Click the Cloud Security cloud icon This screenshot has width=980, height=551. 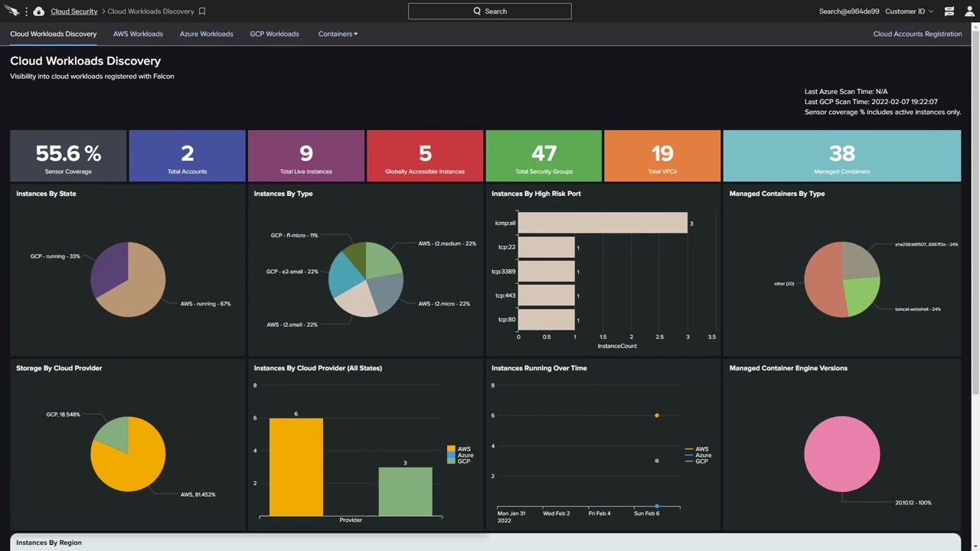(39, 11)
